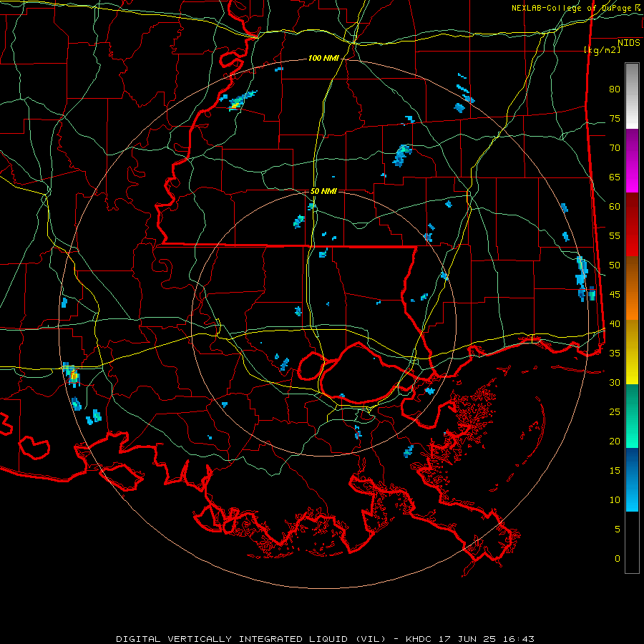The width and height of the screenshot is (644, 644).
Task: Click the legend value 50
Action: click(615, 265)
